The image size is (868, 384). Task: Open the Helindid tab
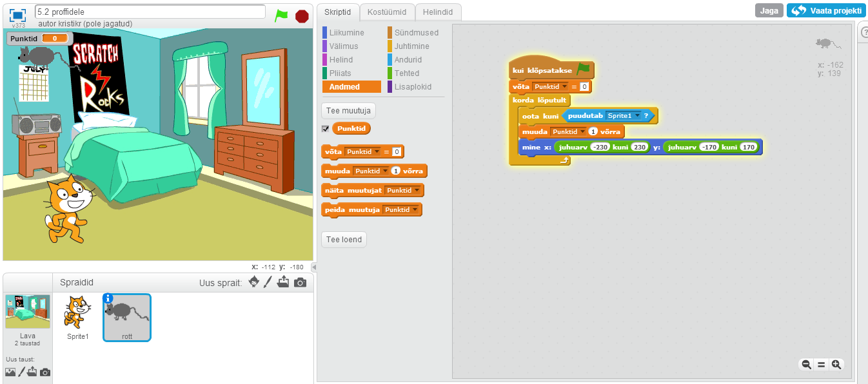[x=438, y=12]
